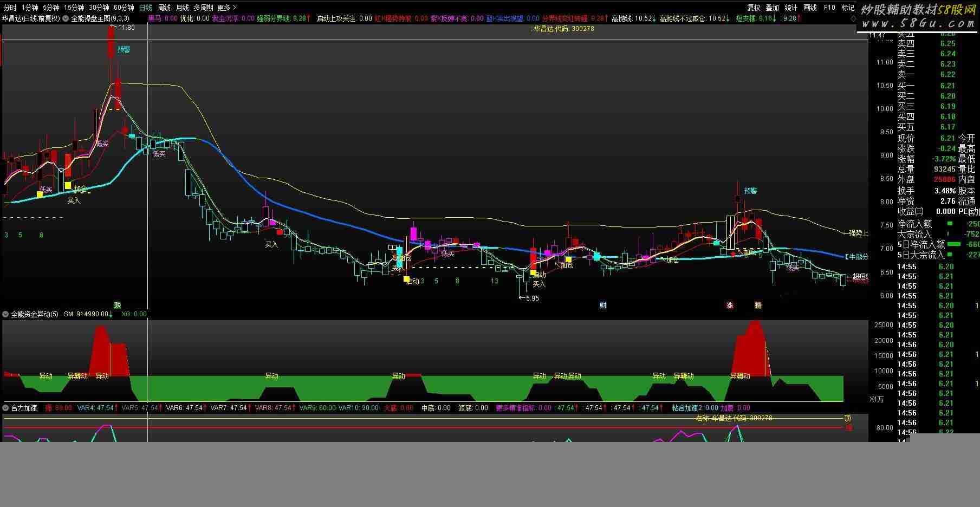This screenshot has width=980, height=507.
Task: Click the SM: 914990.00 indicator value
Action: pos(88,314)
